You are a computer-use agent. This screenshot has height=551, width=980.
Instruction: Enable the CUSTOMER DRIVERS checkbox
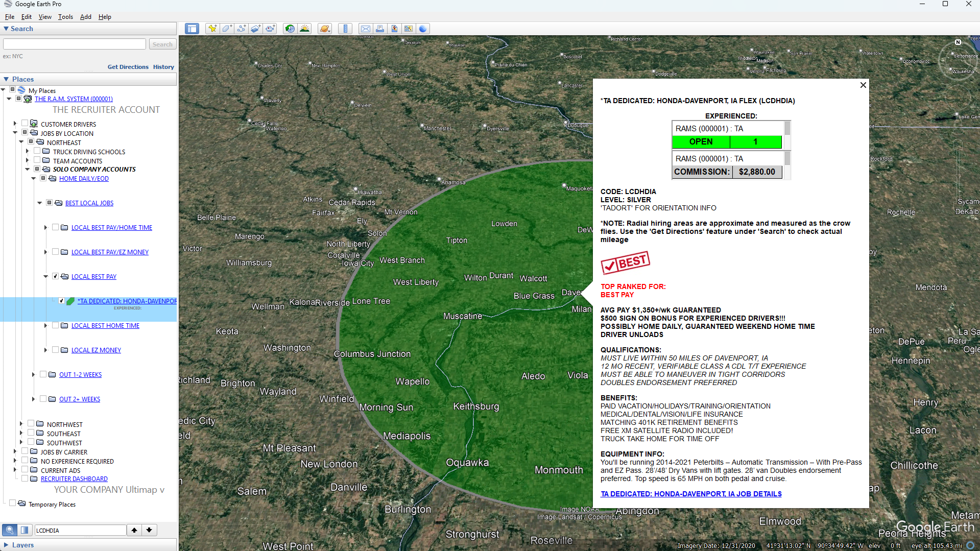tap(25, 124)
